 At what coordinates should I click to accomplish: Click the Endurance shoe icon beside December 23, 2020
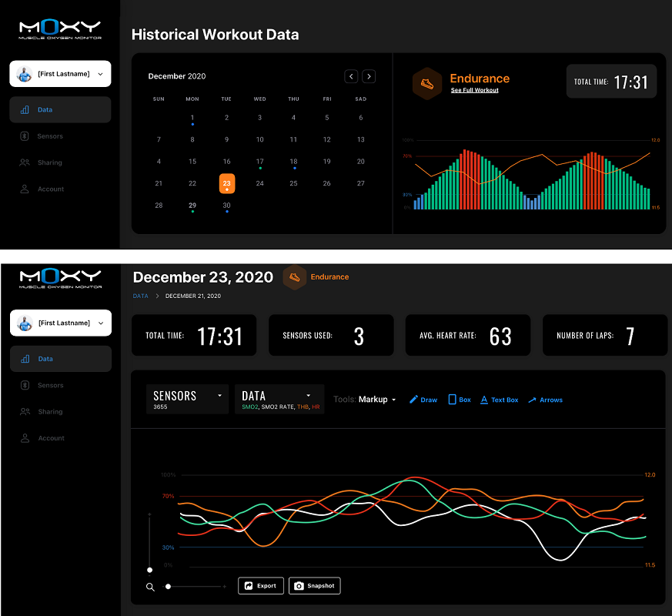coord(295,277)
